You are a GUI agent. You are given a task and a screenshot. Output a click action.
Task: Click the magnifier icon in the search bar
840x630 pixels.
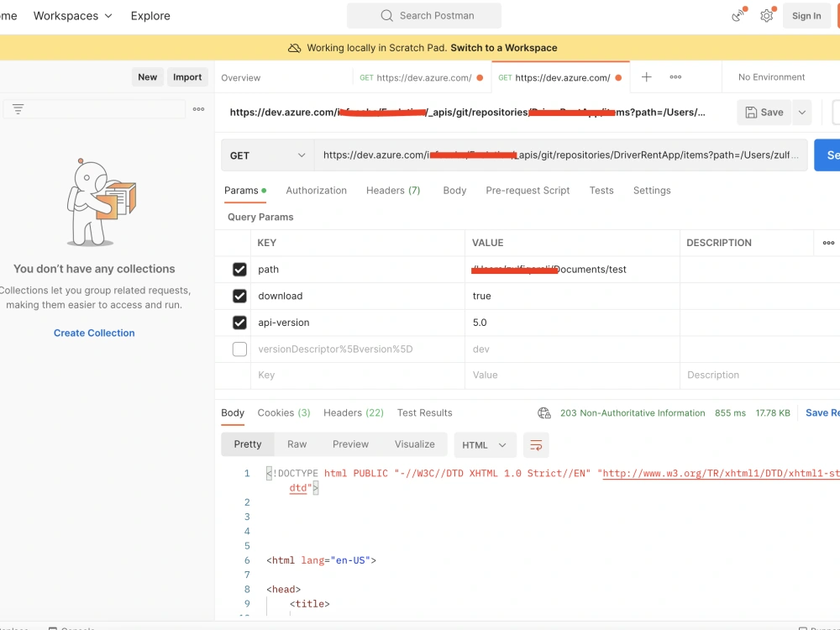pyautogui.click(x=386, y=15)
